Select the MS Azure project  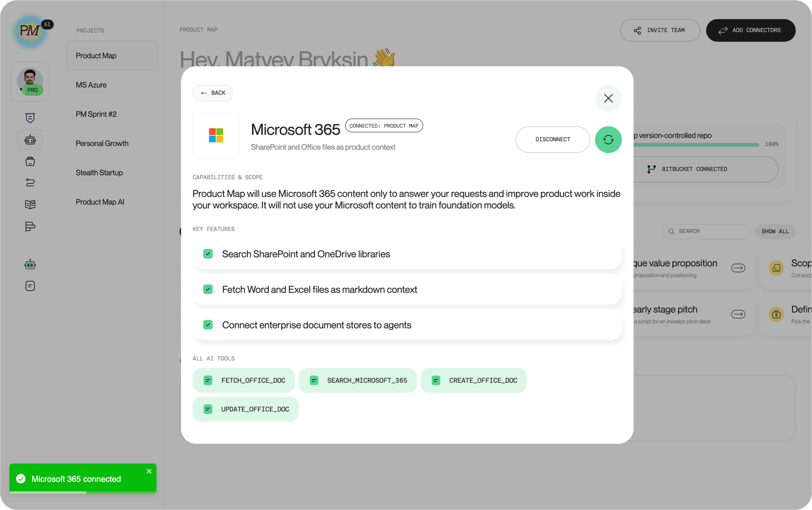(91, 85)
